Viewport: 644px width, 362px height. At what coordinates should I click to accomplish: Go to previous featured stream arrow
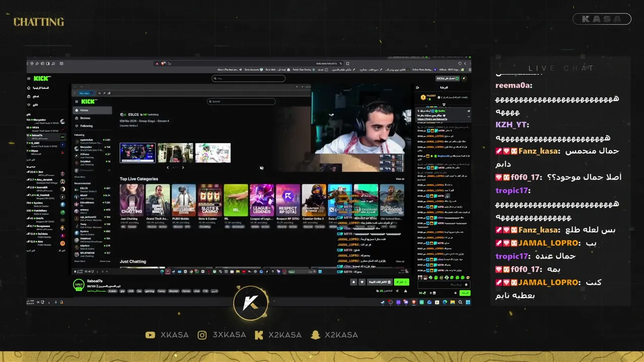[x=168, y=167]
